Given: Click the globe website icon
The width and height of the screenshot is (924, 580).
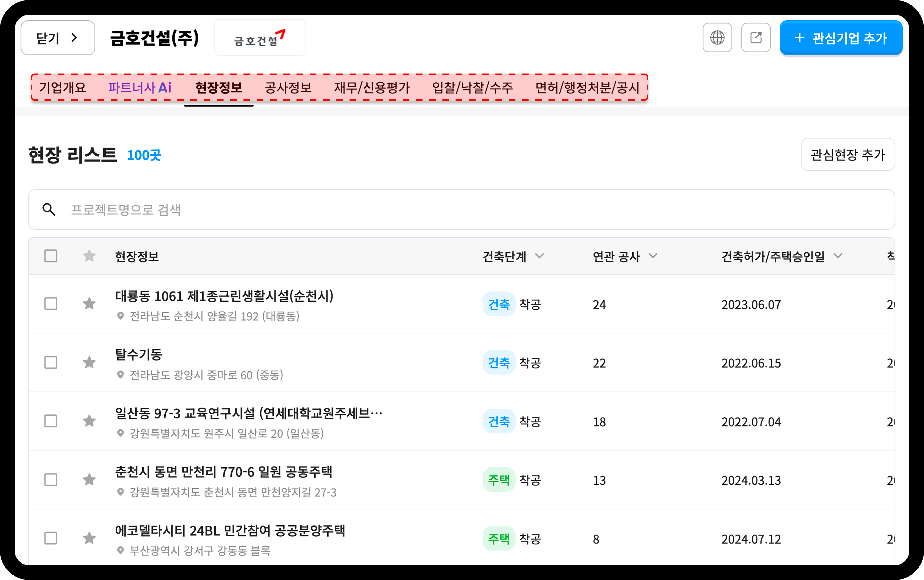Looking at the screenshot, I should [717, 37].
